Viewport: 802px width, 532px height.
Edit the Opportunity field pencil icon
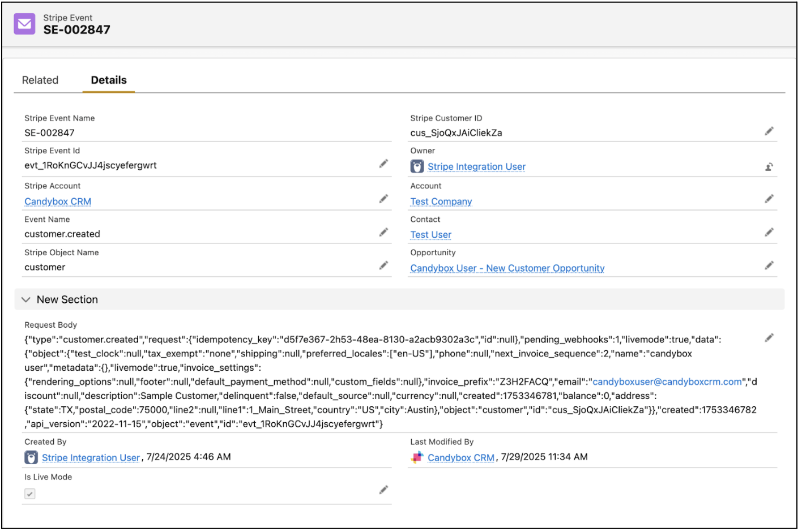(x=769, y=265)
